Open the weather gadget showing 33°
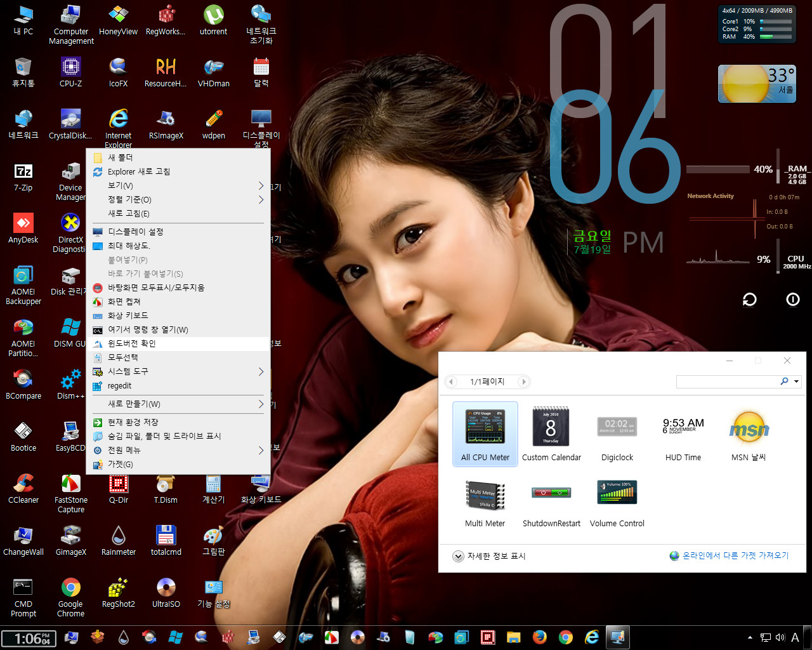 pyautogui.click(x=757, y=83)
